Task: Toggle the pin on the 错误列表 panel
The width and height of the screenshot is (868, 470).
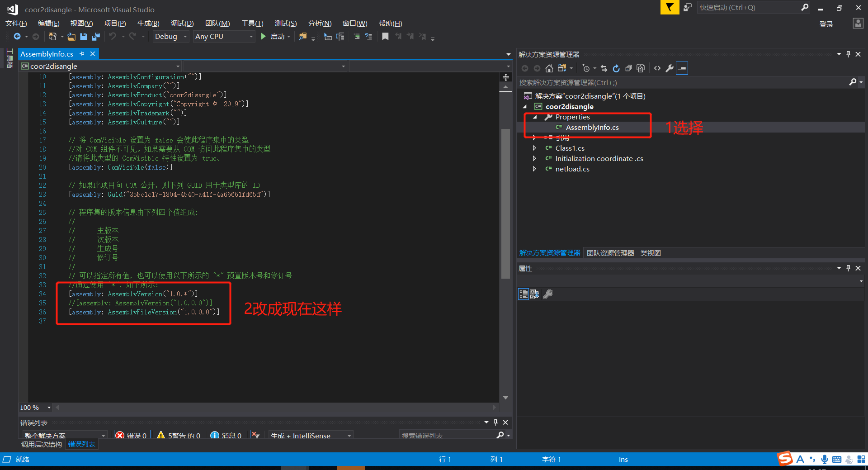Action: (495, 423)
